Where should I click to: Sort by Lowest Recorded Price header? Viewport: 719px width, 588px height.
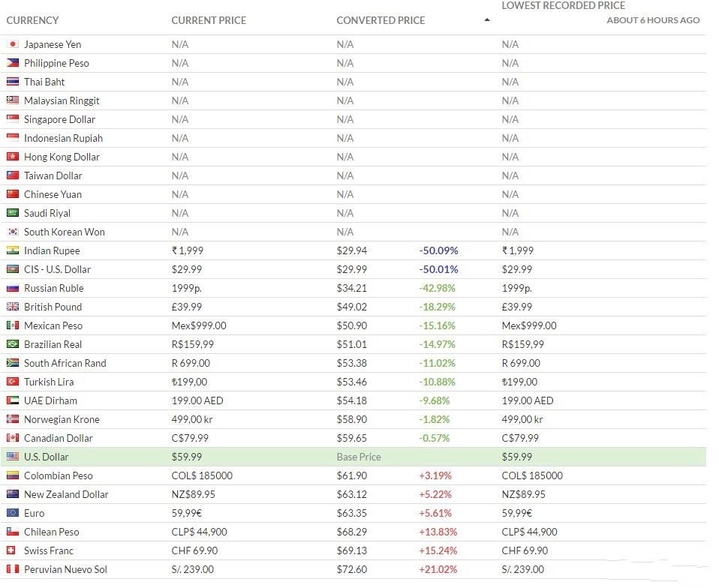563,6
